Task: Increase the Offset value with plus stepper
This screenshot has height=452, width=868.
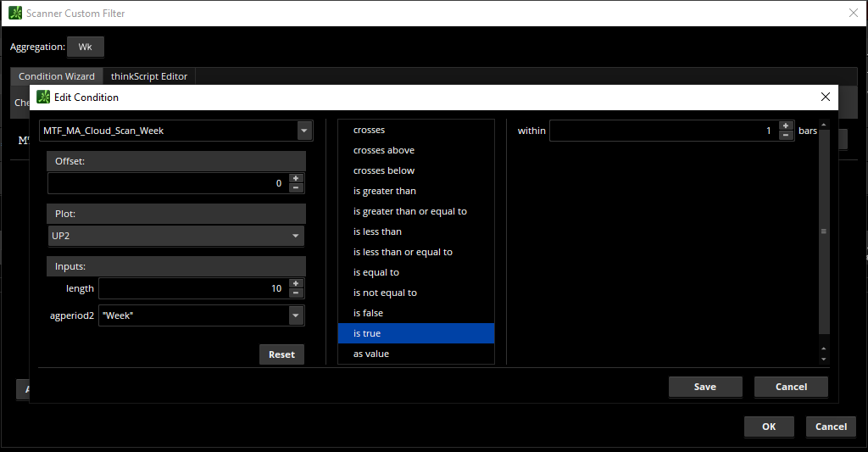Action: tap(295, 178)
